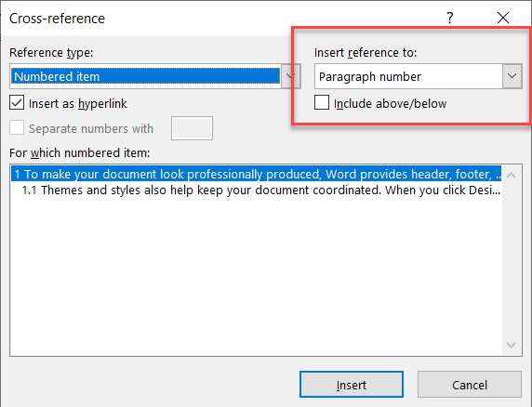The image size is (532, 407).
Task: Toggle the Insert as hyperlink checkbox
Action: point(17,103)
